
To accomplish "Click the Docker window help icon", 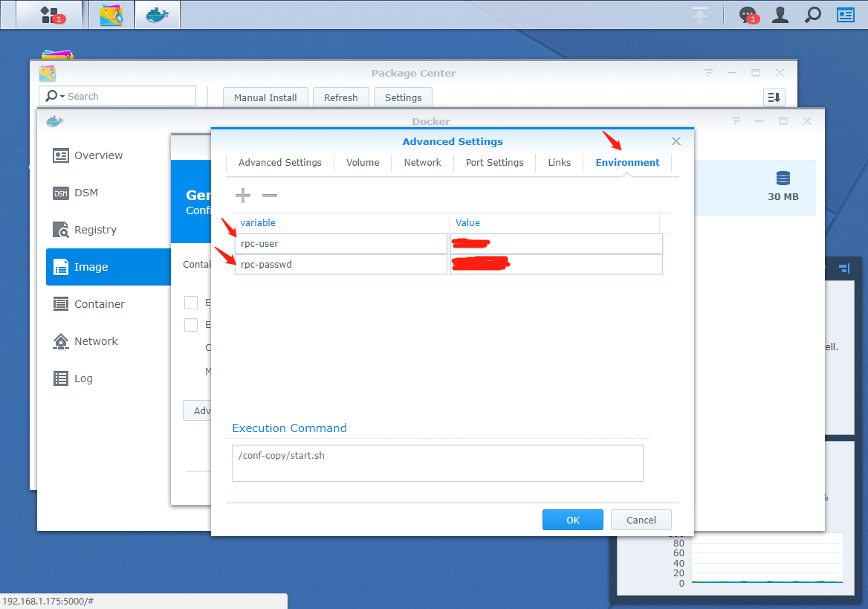I will coord(736,121).
